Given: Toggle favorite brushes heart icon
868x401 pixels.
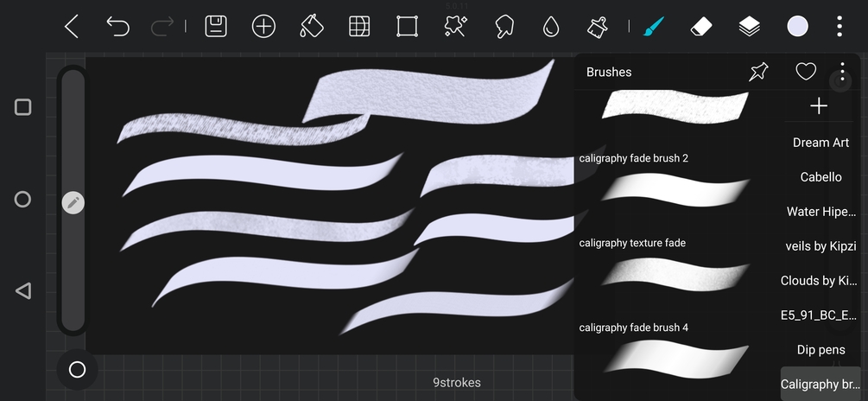Looking at the screenshot, I should (806, 72).
